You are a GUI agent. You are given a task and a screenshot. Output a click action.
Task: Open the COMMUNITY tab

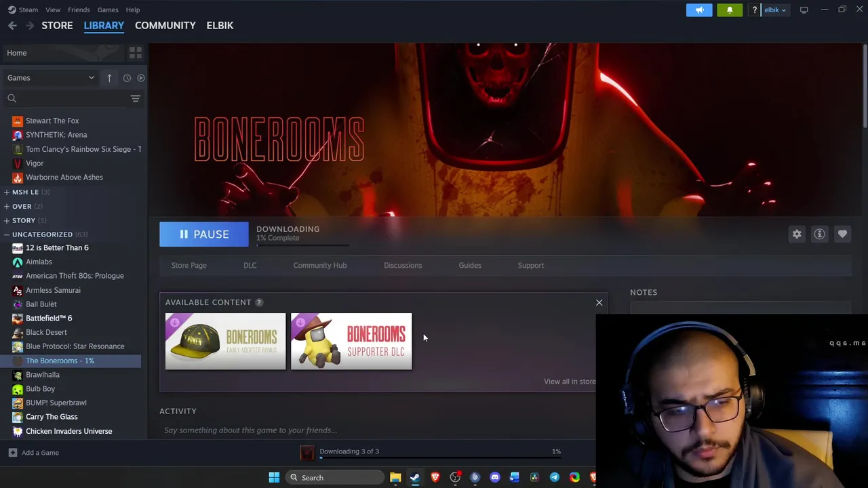click(165, 26)
